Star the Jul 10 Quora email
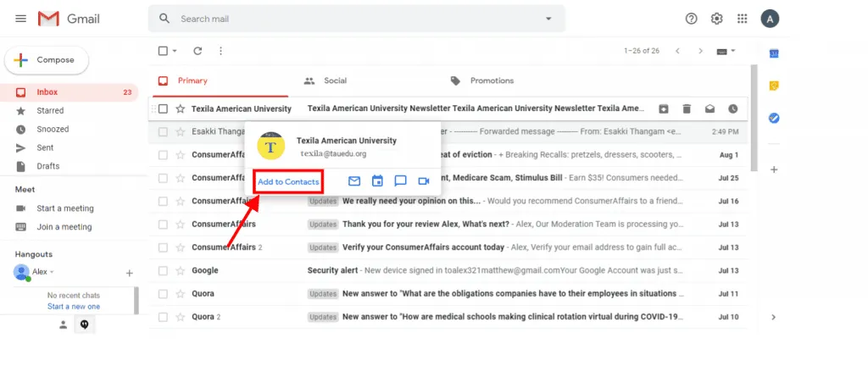This screenshot has height=366, width=868. point(180,317)
